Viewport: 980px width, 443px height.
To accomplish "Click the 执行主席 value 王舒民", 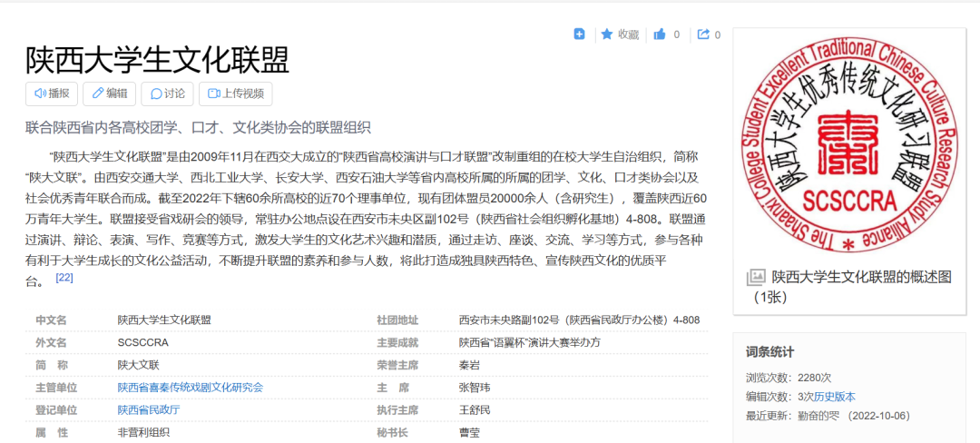I will [475, 410].
